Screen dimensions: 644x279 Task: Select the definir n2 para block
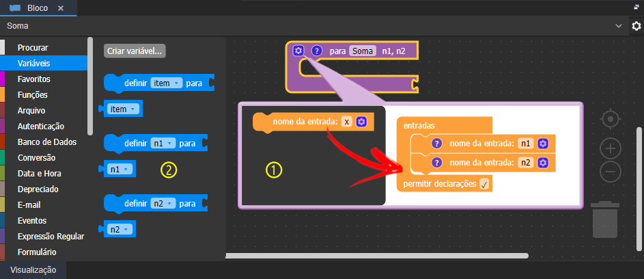(156, 204)
